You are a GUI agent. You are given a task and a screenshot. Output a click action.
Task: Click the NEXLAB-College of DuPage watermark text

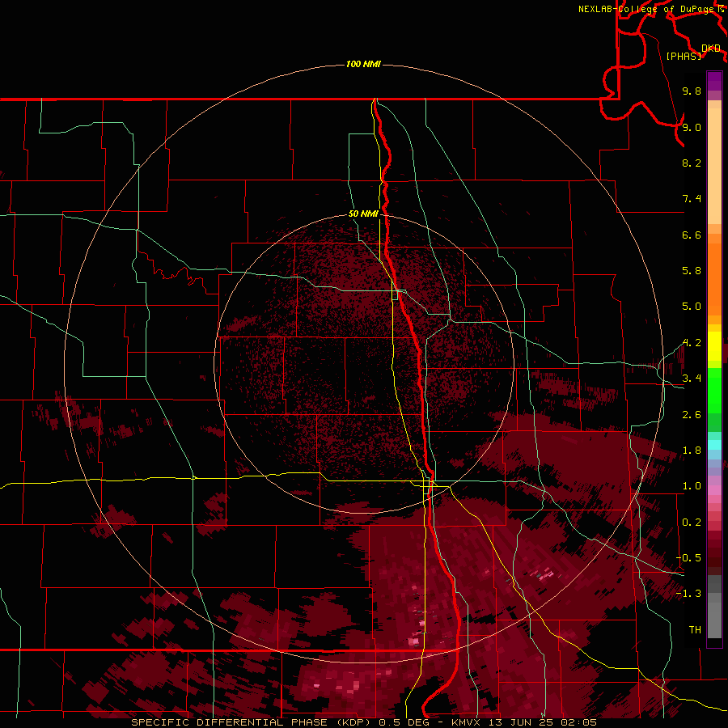coord(647,9)
